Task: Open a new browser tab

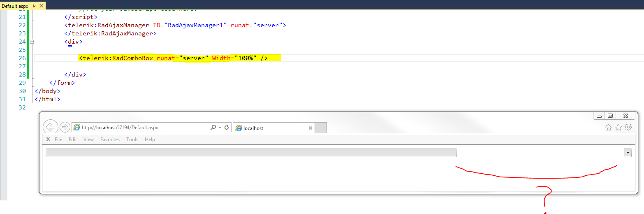Action: [x=321, y=128]
